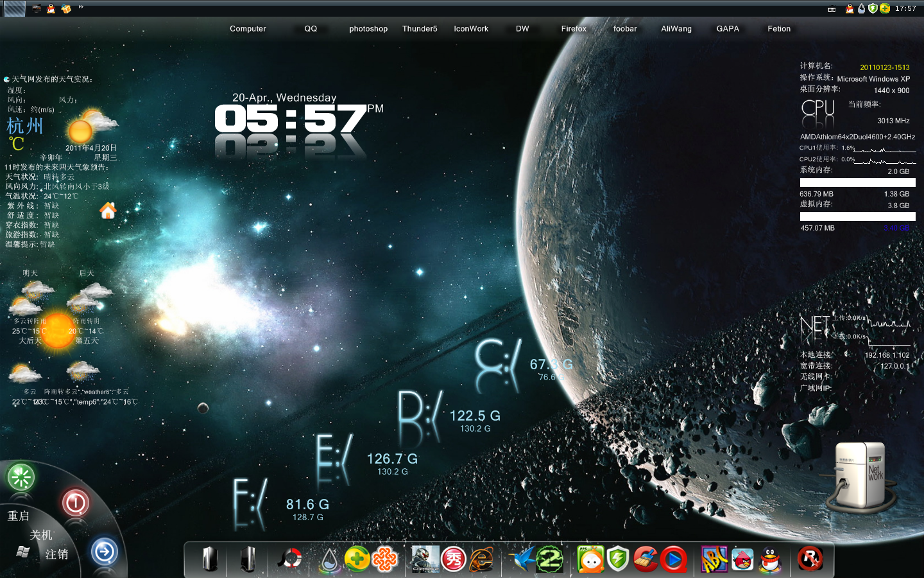Click computer name 20110123-1513
The height and width of the screenshot is (578, 924).
885,67
